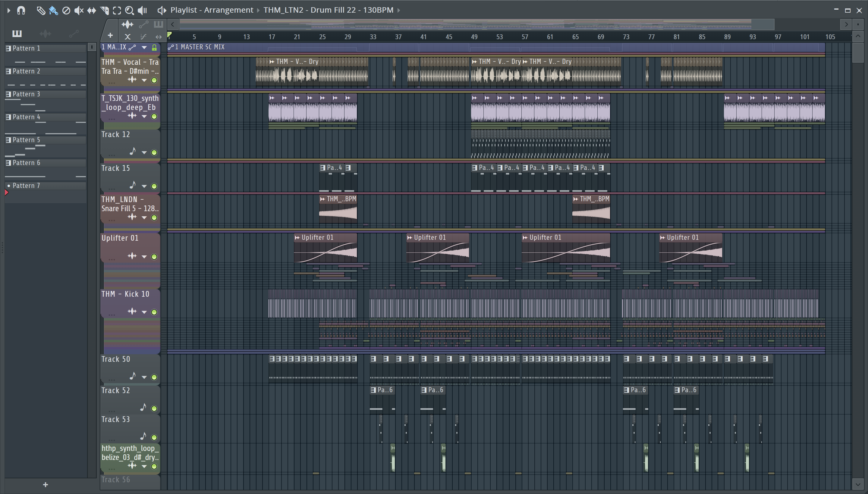Screen dimensions: 868x494
Task: Select the Select marquee tool
Action: tap(117, 11)
